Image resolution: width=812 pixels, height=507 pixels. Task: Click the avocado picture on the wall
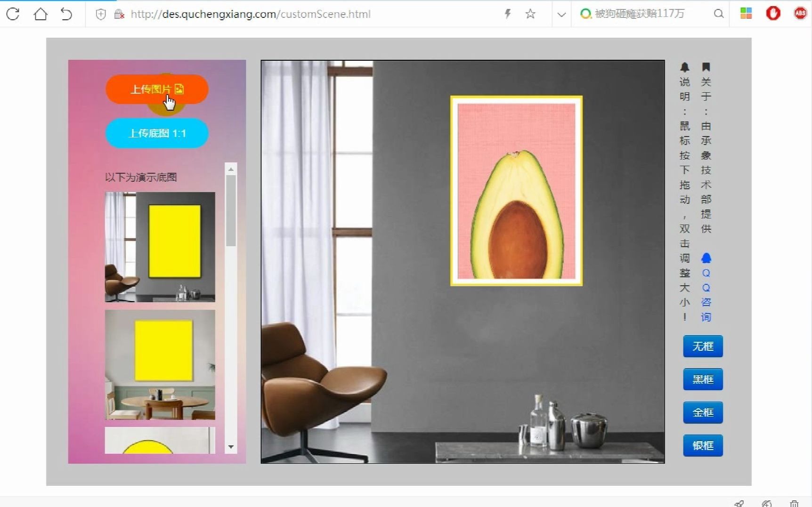point(516,191)
